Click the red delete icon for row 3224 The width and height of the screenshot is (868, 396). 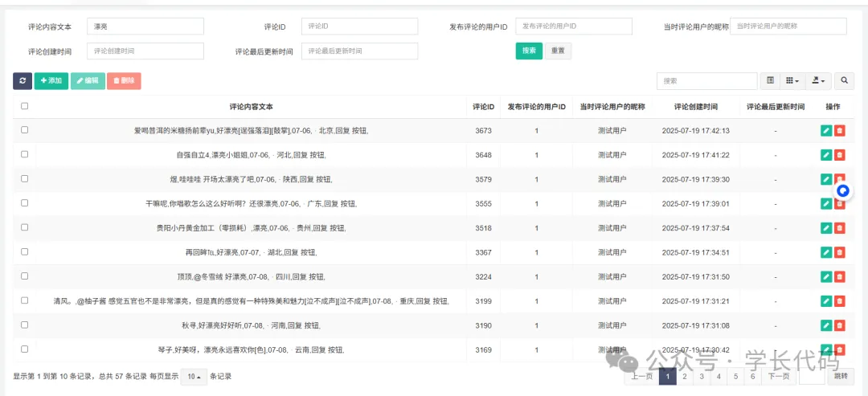click(839, 276)
